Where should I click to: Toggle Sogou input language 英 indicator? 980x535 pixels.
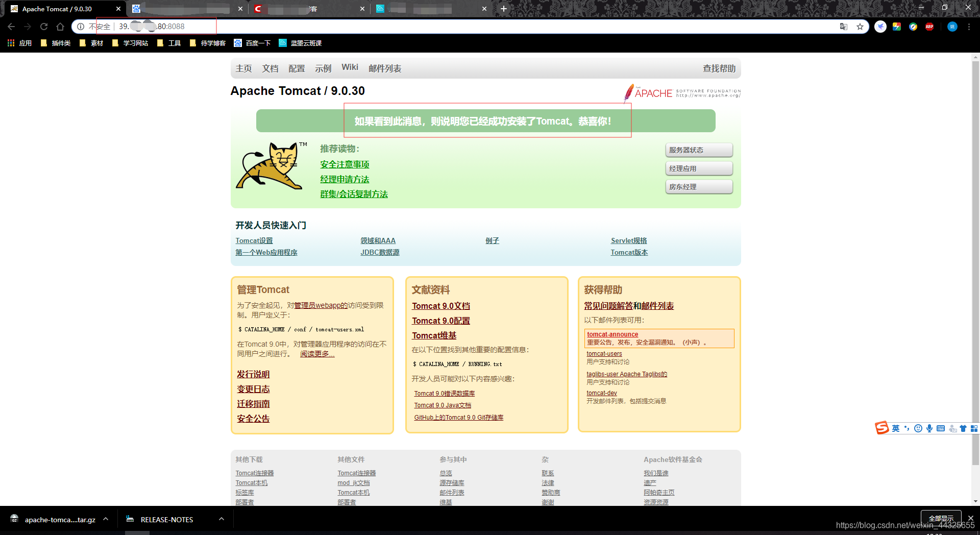click(x=896, y=428)
